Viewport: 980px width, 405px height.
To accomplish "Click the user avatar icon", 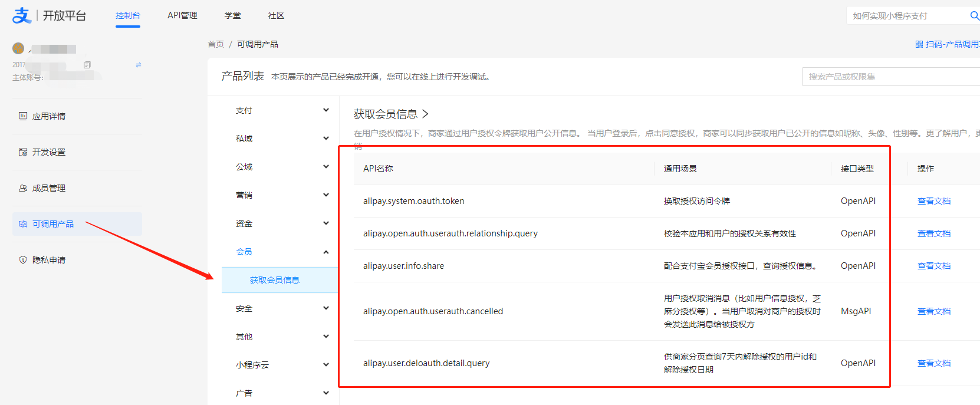I will [x=18, y=48].
